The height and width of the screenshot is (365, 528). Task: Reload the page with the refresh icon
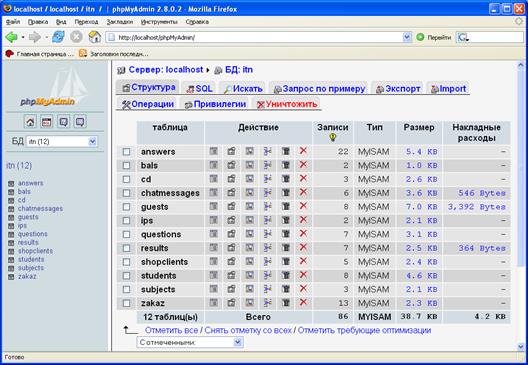tap(58, 37)
